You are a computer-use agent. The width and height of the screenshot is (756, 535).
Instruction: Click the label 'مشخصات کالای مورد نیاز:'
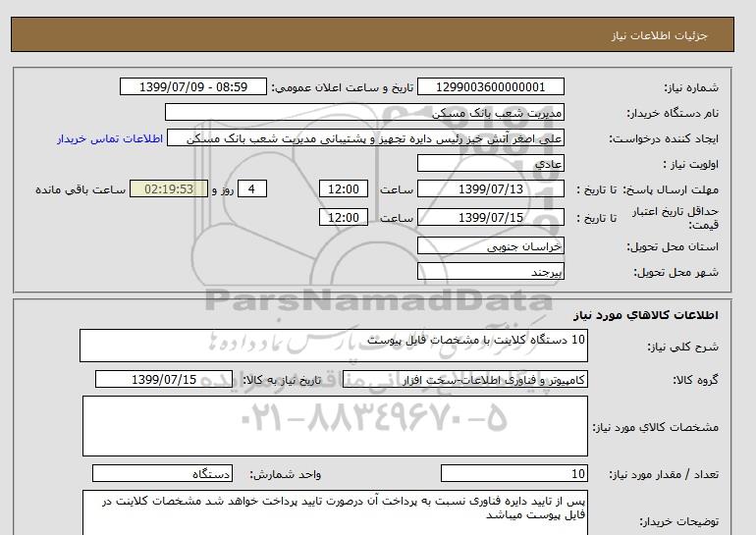pyautogui.click(x=655, y=428)
